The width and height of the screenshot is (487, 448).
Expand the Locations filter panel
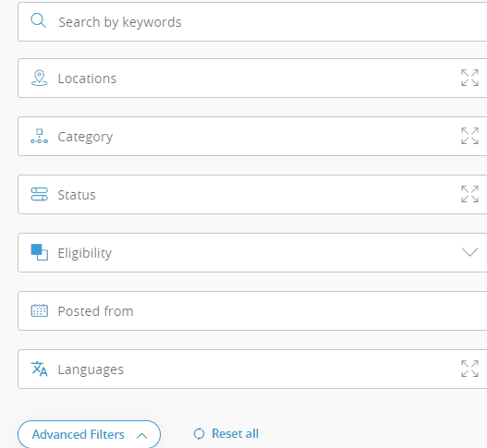pyautogui.click(x=469, y=78)
